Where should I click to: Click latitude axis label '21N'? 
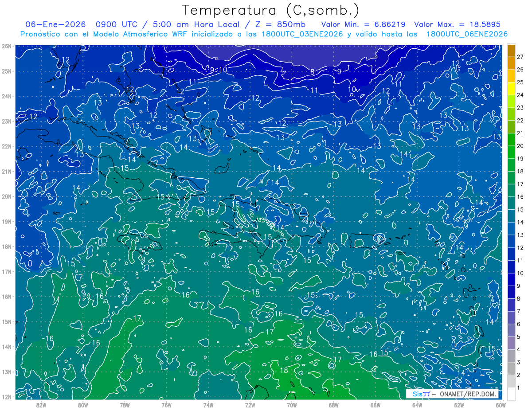[x=7, y=171]
